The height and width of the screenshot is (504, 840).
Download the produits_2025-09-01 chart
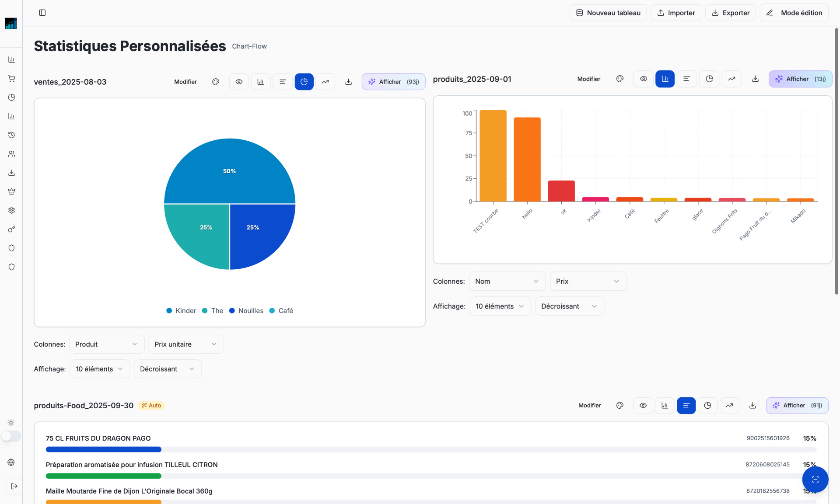tap(755, 79)
